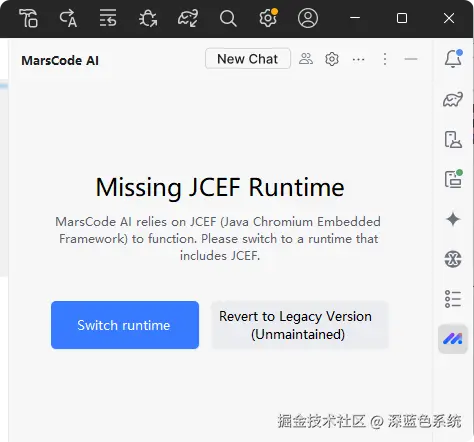Image resolution: width=474 pixels, height=442 pixels.
Task: Open the Device Manager icon in the right sidebar
Action: tap(453, 139)
